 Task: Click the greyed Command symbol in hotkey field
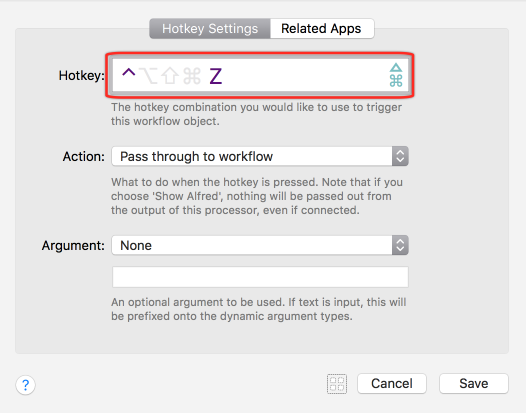pos(192,75)
